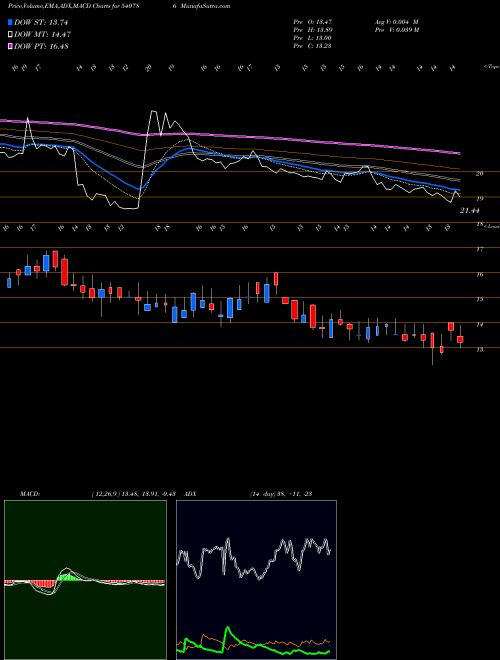Click the 'ADX' panel label

(x=191, y=494)
